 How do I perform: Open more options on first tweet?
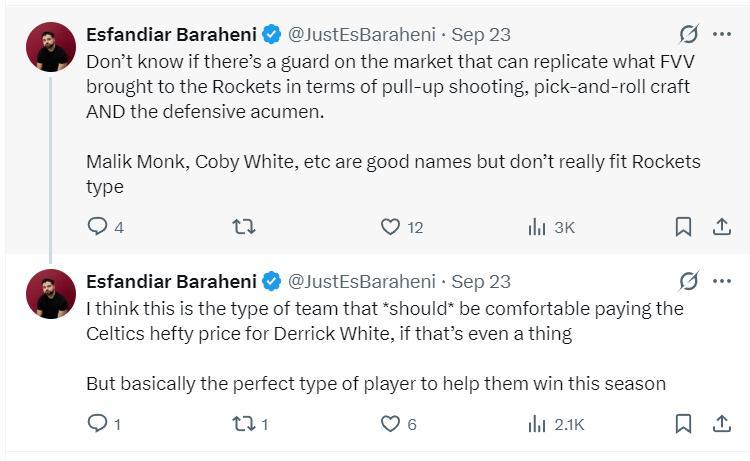pyautogui.click(x=722, y=34)
